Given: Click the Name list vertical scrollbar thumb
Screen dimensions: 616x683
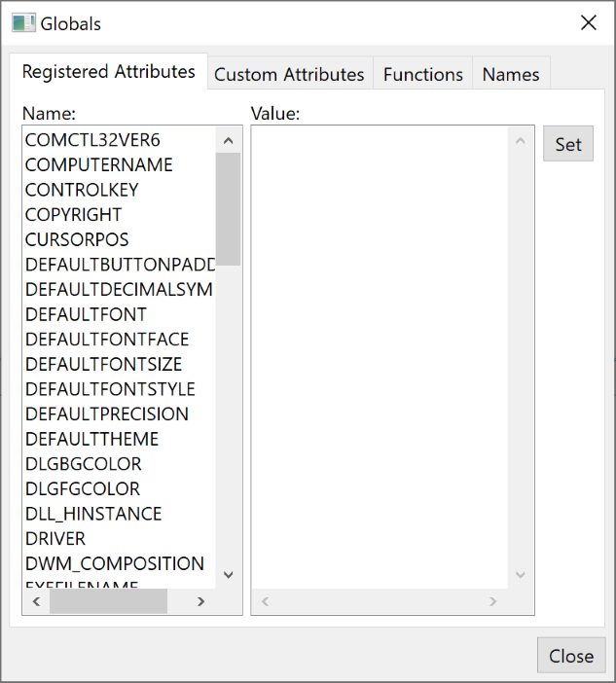Looking at the screenshot, I should point(229,208).
